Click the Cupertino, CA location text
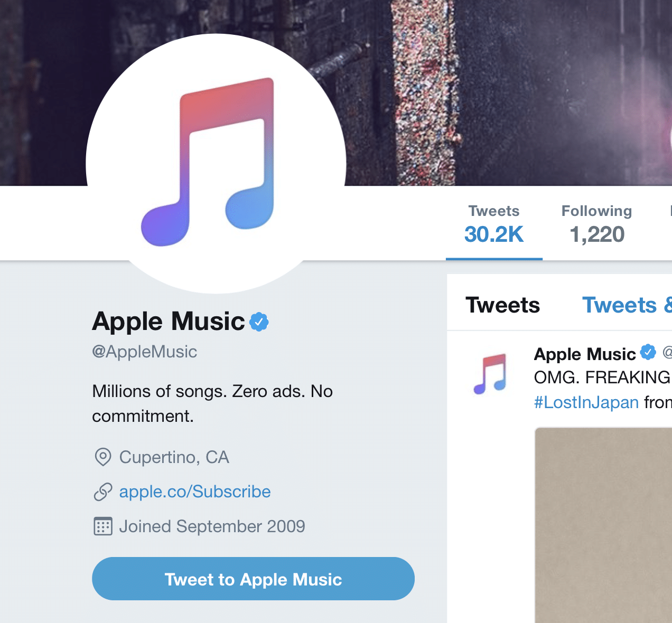672x623 pixels. click(x=174, y=457)
